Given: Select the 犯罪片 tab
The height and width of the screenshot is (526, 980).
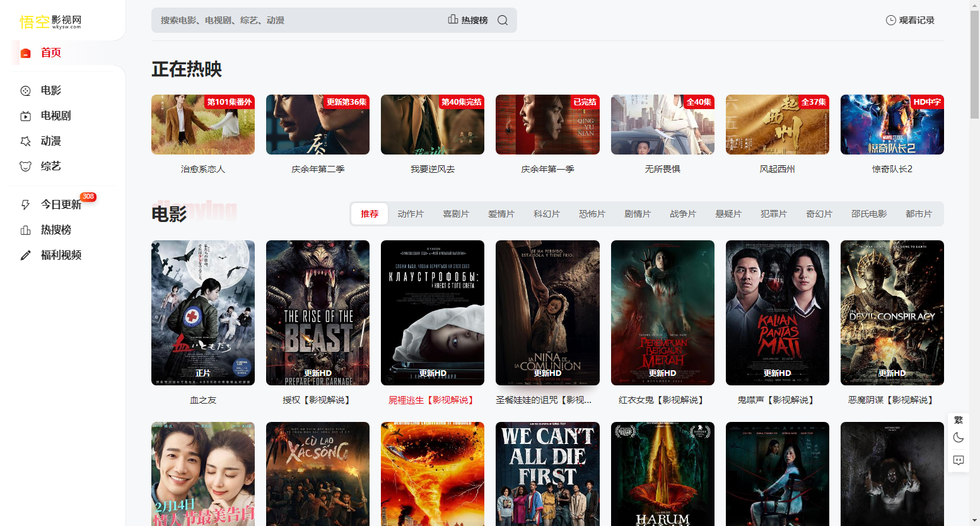Looking at the screenshot, I should coord(774,214).
